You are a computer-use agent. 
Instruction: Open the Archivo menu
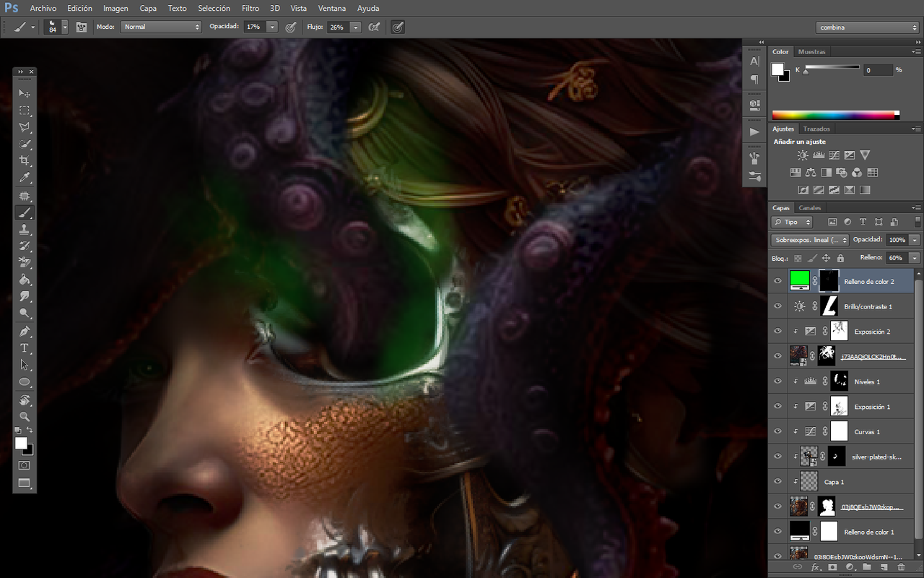(x=43, y=9)
